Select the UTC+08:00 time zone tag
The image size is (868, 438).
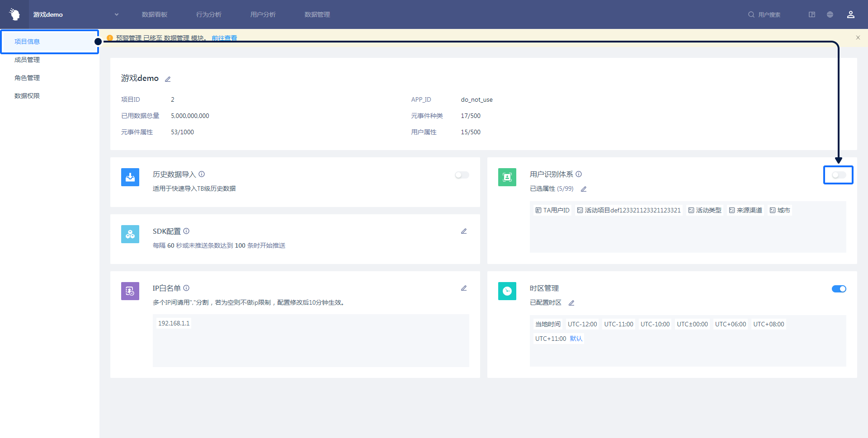pos(769,324)
